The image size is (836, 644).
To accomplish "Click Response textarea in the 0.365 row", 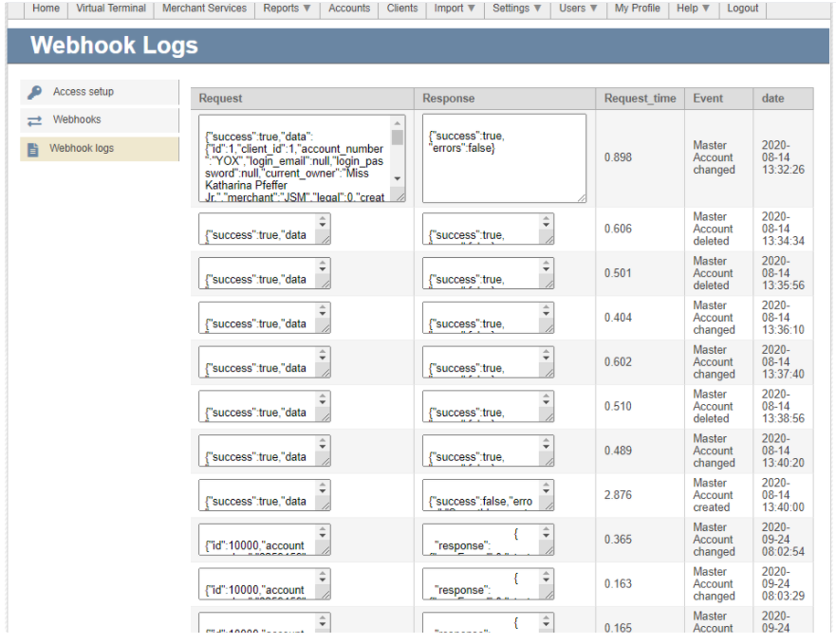I will click(488, 540).
